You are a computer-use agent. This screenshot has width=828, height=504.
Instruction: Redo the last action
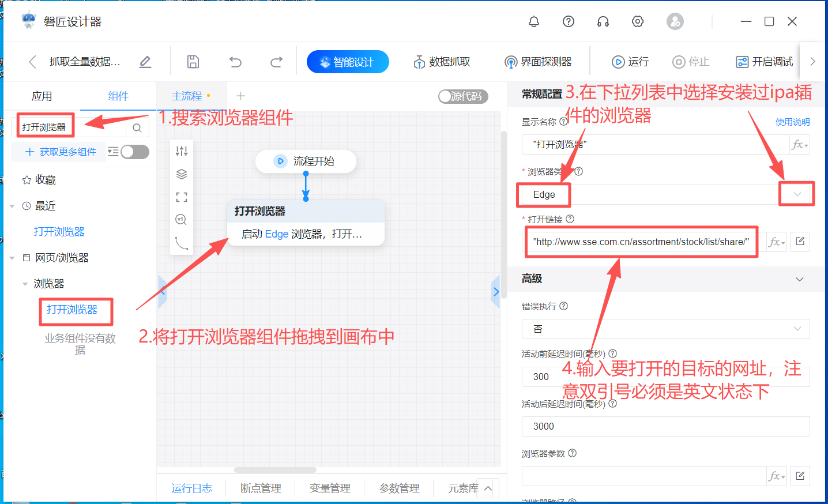(x=277, y=62)
